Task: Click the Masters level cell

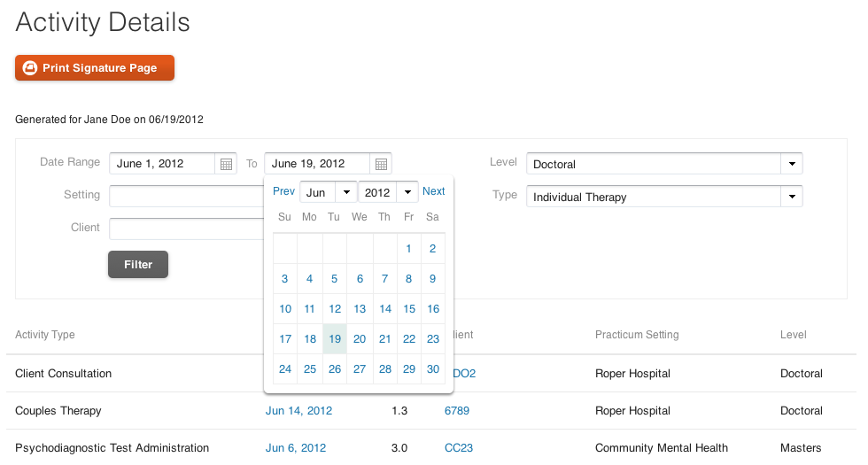Action: 801,448
